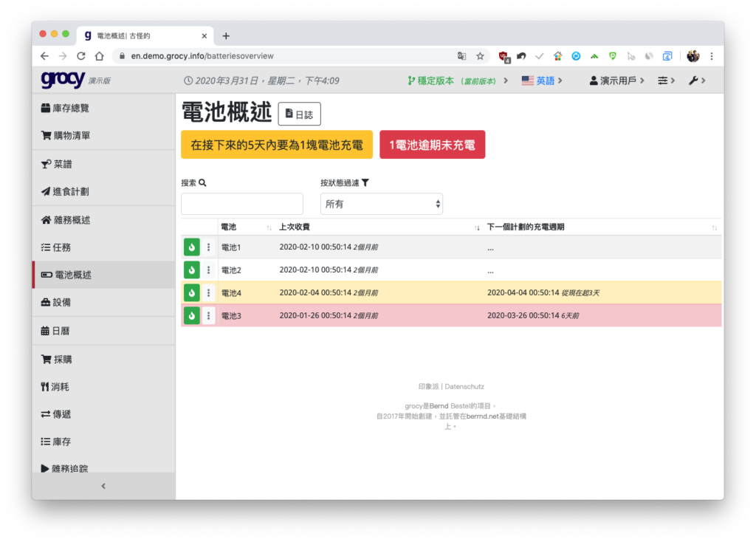Open the 英語 language menu
The image size is (756, 542).
[x=542, y=80]
